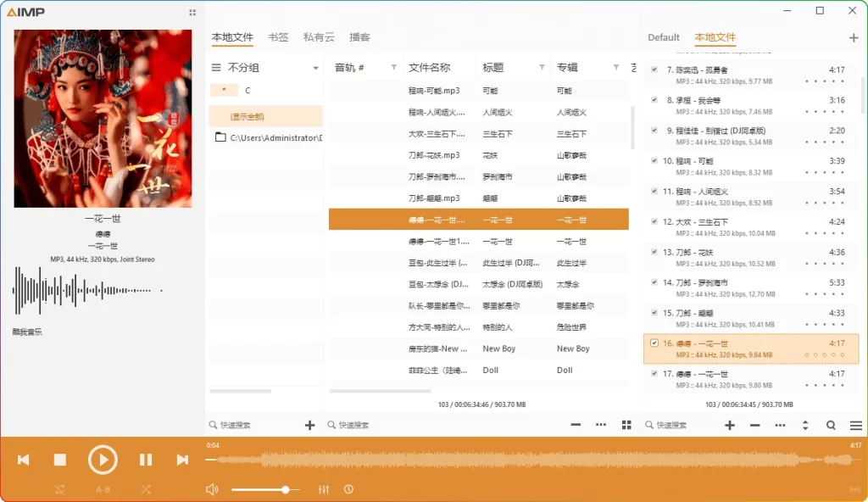Mute audio with the speaker icon
This screenshot has width=868, height=502.
pos(212,489)
